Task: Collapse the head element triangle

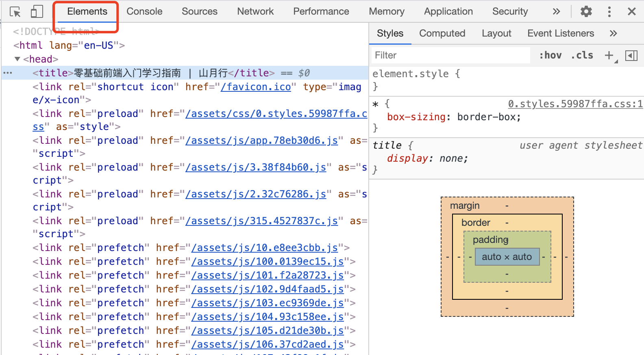Action: [17, 59]
